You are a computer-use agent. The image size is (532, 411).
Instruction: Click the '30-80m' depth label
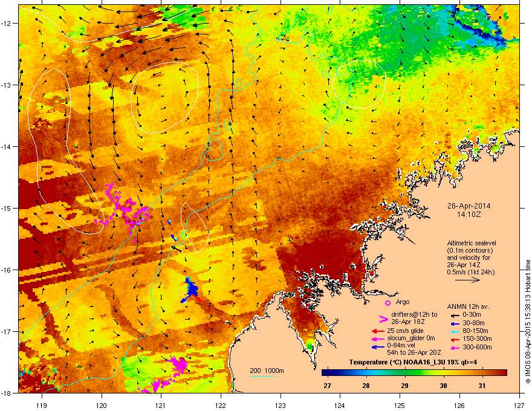coord(473,323)
